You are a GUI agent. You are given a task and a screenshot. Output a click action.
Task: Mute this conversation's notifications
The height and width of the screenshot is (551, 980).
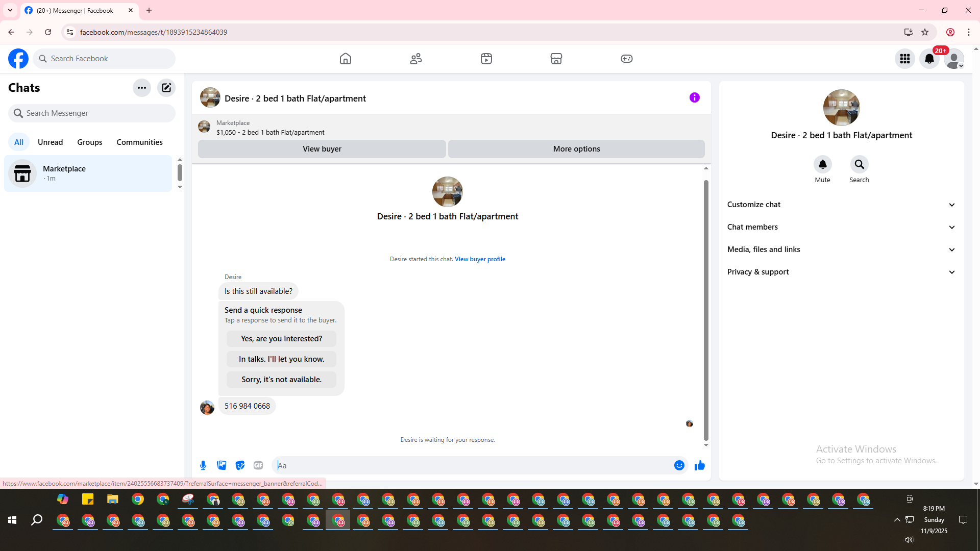tap(822, 164)
